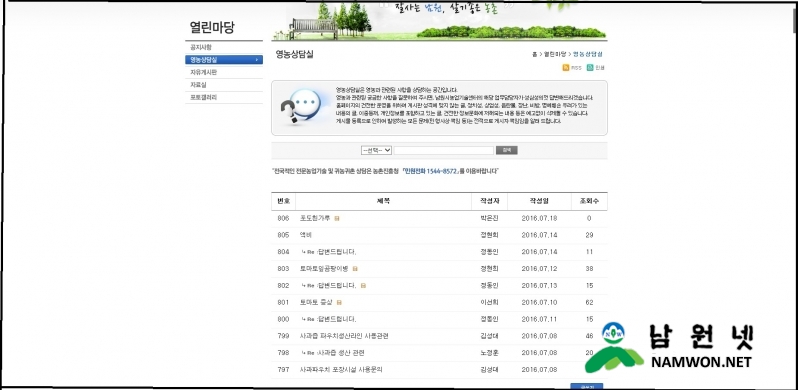Click the green print icon
This screenshot has height=390, width=798.
click(590, 68)
